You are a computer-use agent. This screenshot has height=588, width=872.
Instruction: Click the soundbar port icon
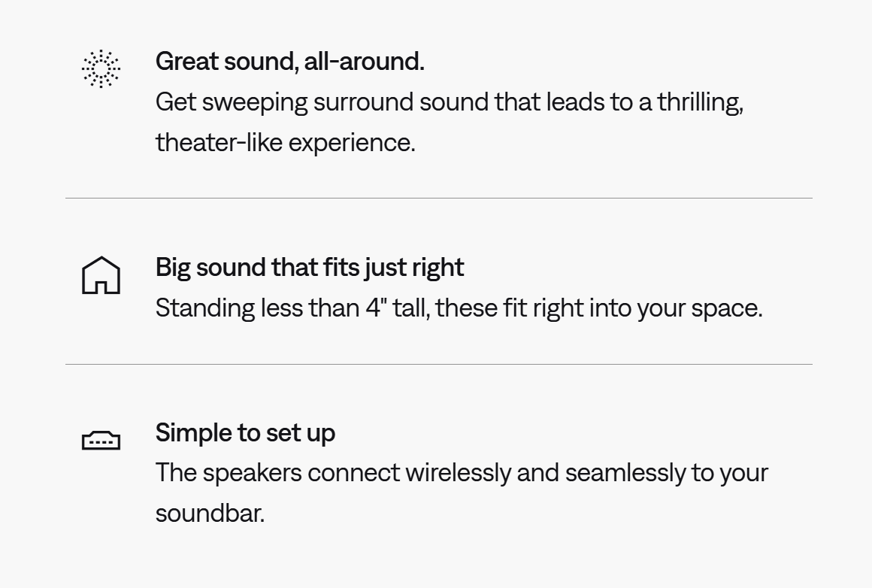coord(101,441)
